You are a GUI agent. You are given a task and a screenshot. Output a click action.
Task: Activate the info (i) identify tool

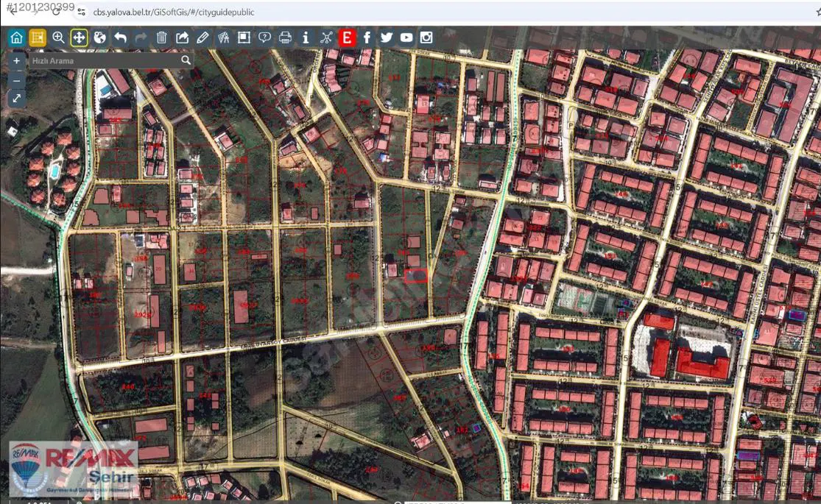306,38
